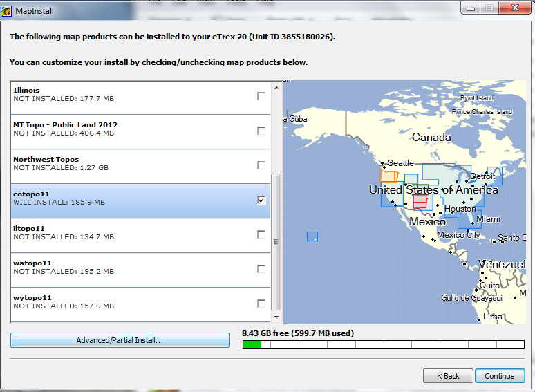This screenshot has height=392, width=535.
Task: Open Advanced/Partial Install options
Action: coord(120,340)
